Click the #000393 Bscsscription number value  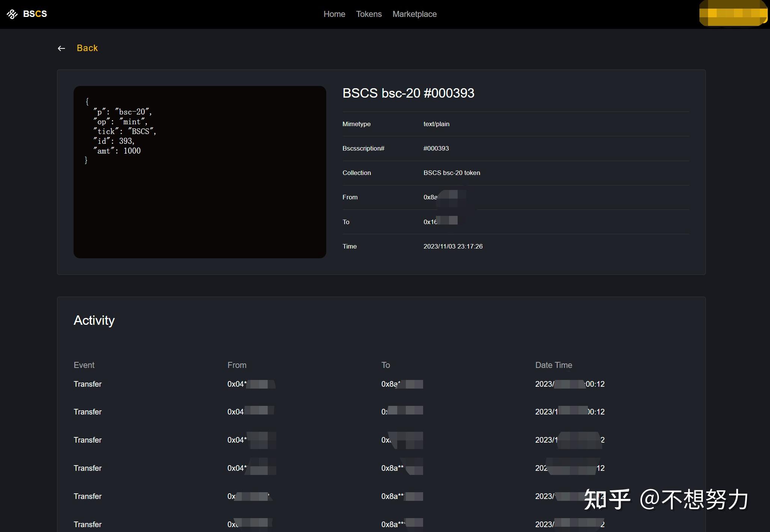(x=436, y=148)
